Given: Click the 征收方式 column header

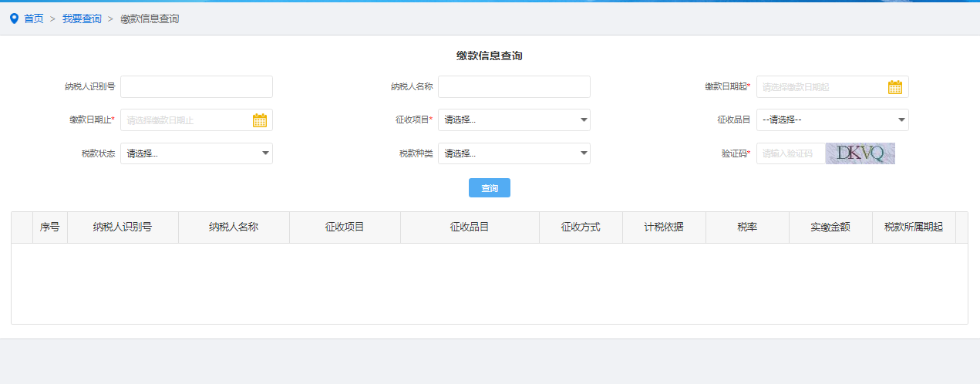Looking at the screenshot, I should click(581, 227).
